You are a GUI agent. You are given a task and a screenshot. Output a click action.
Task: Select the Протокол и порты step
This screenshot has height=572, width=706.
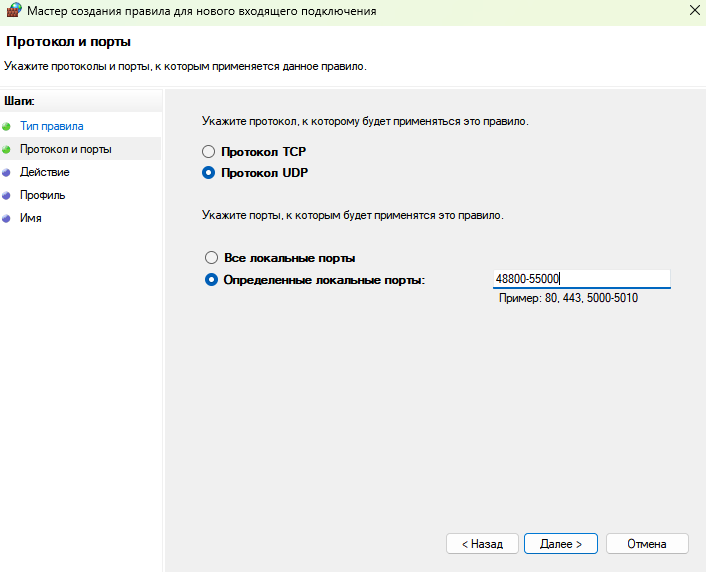click(x=66, y=149)
